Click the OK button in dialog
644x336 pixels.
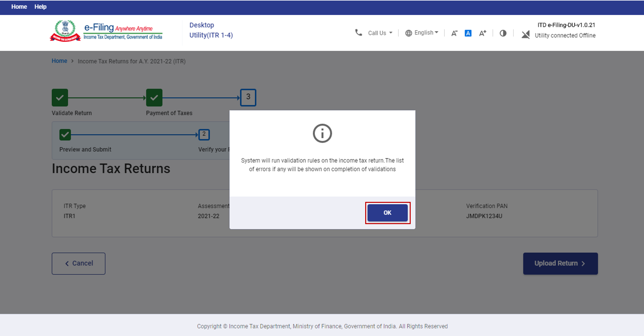[x=387, y=213]
